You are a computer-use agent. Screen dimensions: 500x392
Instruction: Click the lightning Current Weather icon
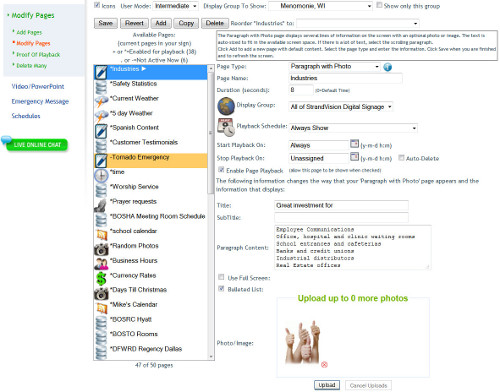tap(101, 101)
